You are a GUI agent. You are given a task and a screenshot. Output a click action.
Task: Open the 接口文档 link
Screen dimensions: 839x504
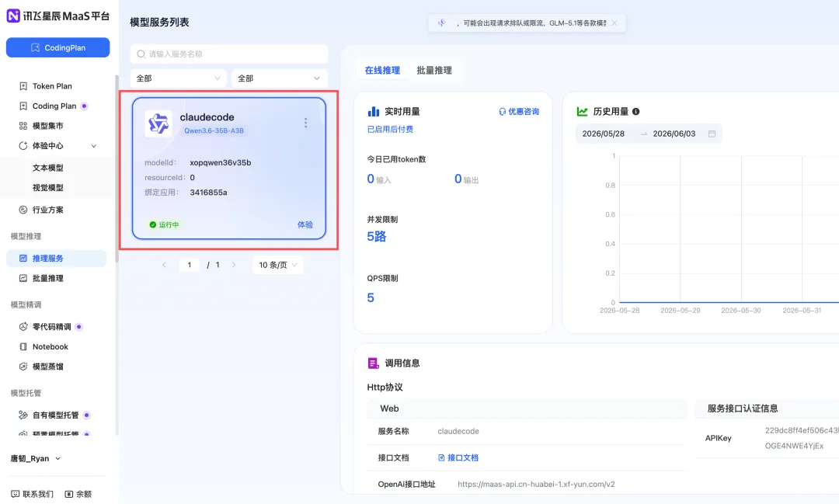(458, 458)
